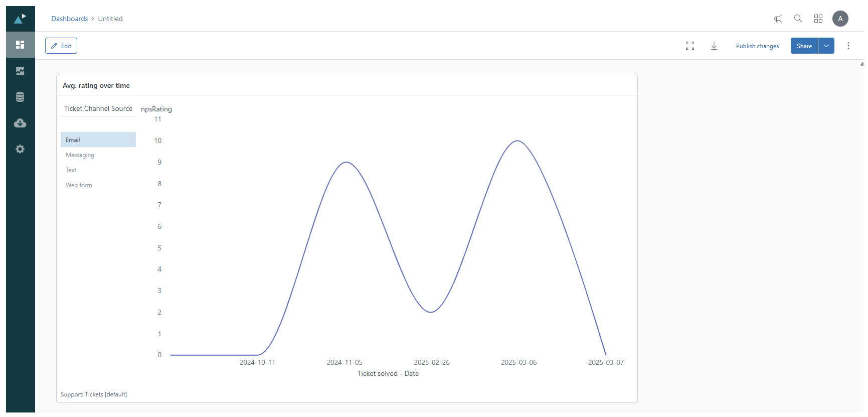868x417 pixels.
Task: Select Messaging channel filter option
Action: tap(80, 155)
